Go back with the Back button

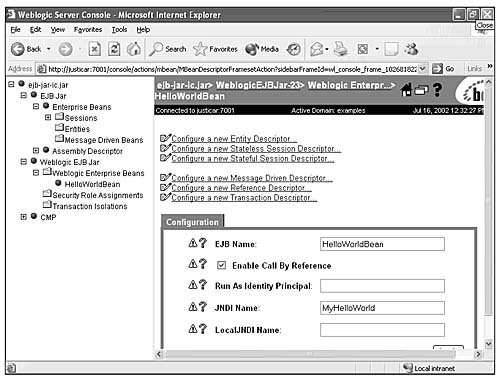(26, 49)
